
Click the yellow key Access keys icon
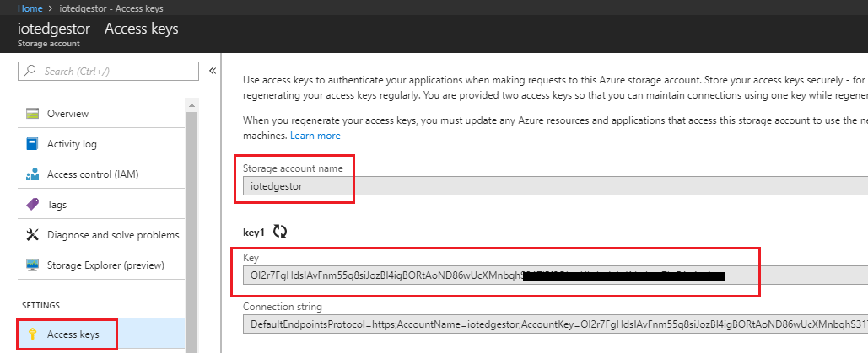pos(33,334)
